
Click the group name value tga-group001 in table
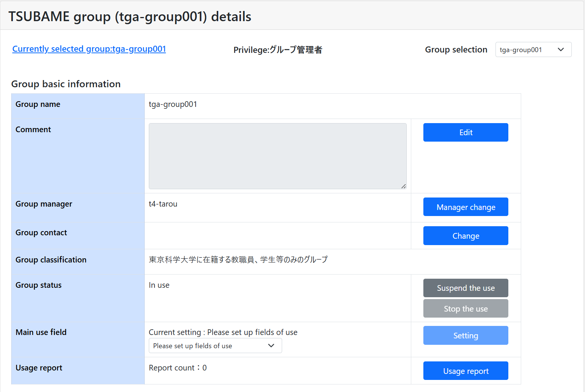[x=173, y=105]
